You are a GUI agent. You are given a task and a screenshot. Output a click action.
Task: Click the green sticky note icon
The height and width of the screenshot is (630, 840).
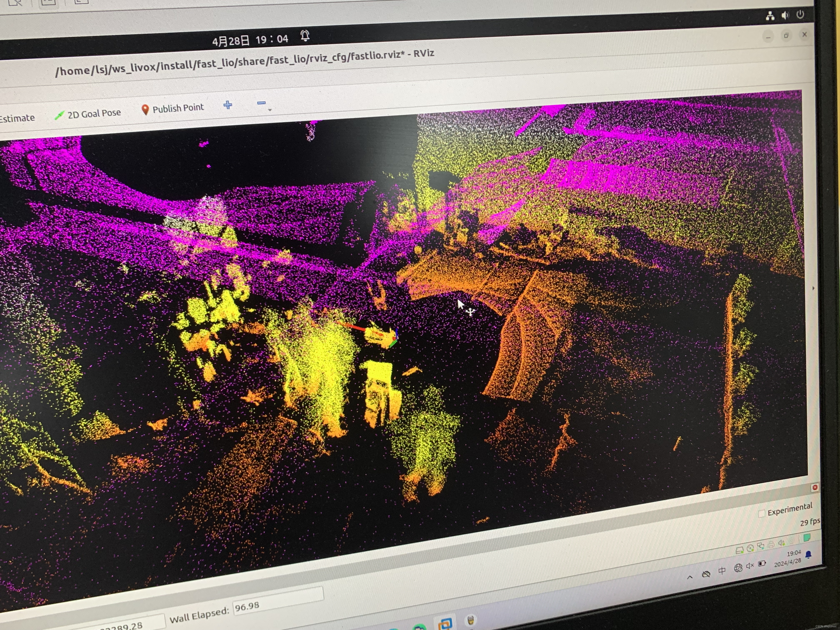click(807, 537)
